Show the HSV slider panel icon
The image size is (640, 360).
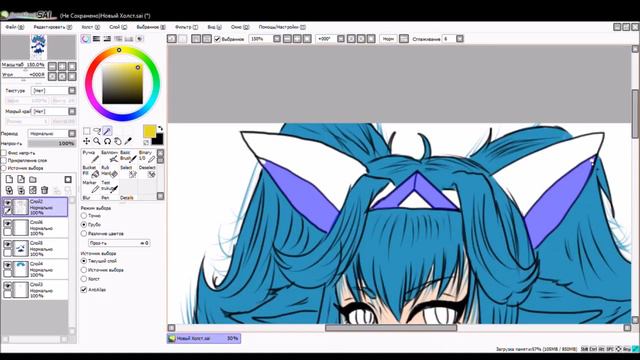107,39
